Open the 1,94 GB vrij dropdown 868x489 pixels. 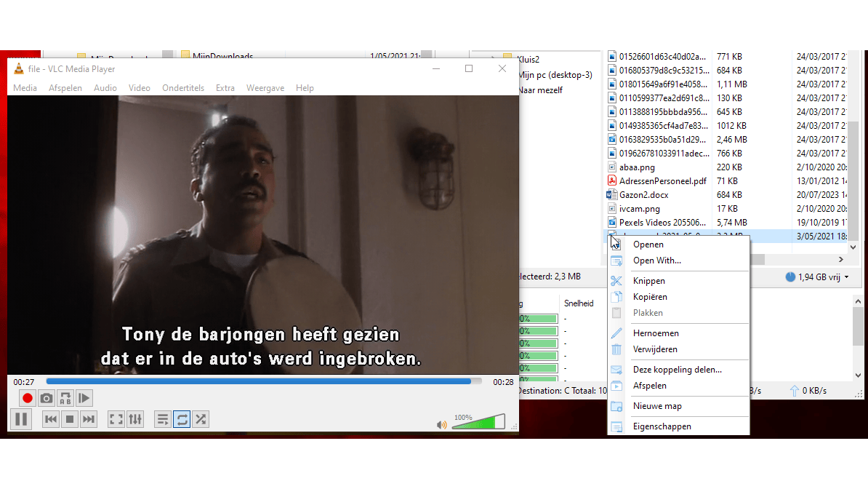tap(818, 277)
